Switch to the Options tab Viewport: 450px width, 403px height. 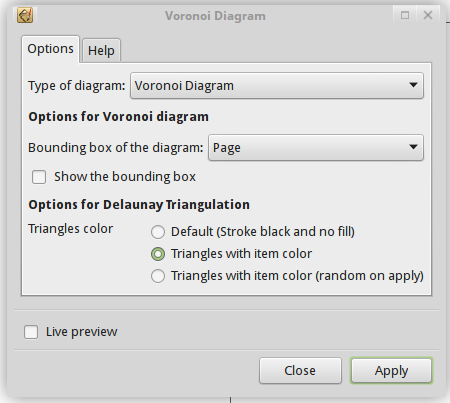tap(50, 49)
